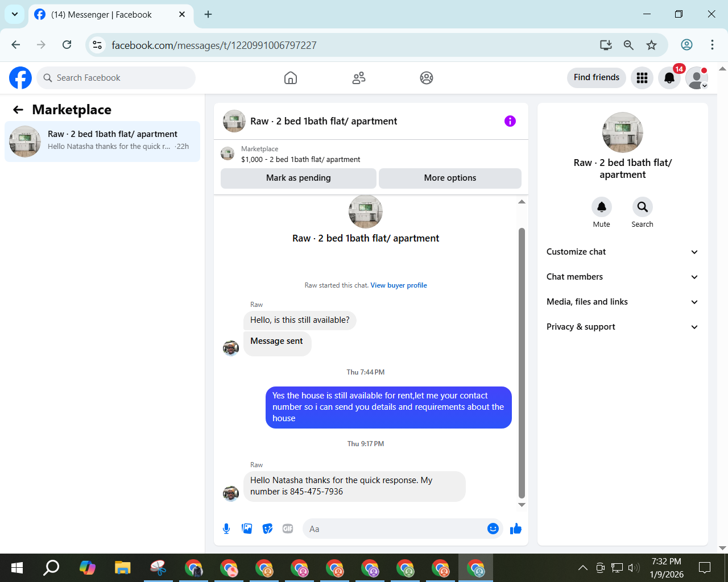Open View buyer profile link
Screen dimensions: 728x582
(399, 285)
